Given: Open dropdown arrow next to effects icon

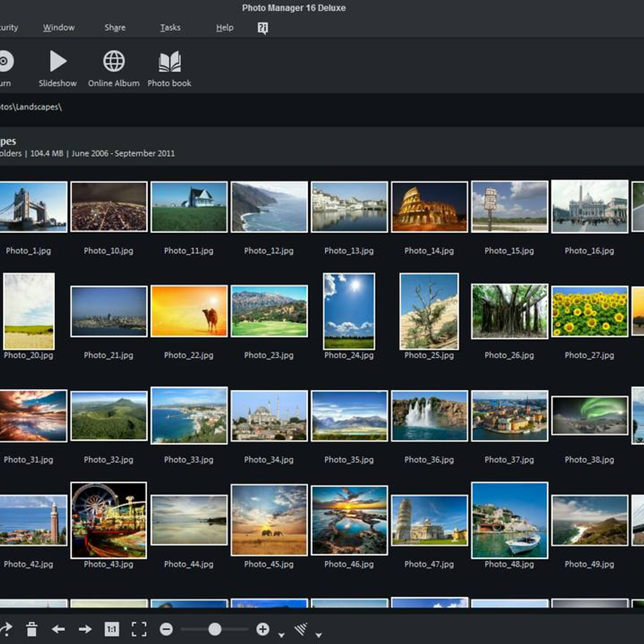Looking at the screenshot, I should point(318,635).
